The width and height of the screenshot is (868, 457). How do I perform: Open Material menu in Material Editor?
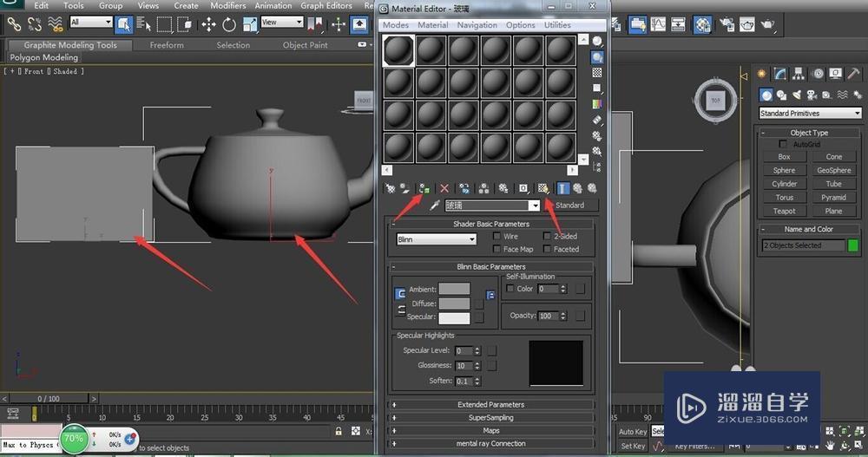[433, 25]
